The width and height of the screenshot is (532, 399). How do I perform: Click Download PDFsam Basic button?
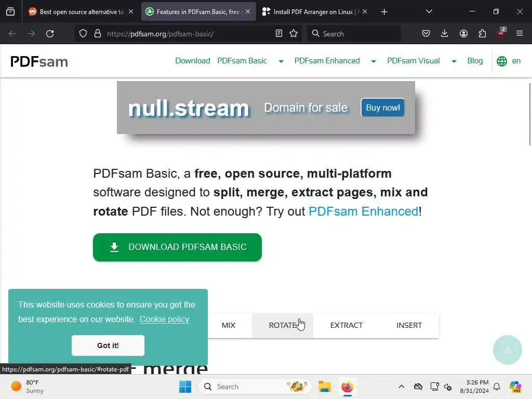point(177,247)
